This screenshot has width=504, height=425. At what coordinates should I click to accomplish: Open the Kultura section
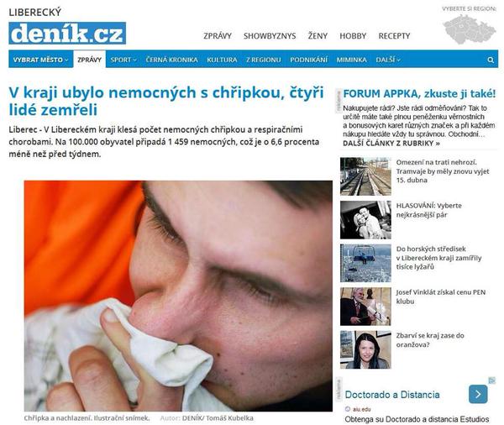coord(222,60)
